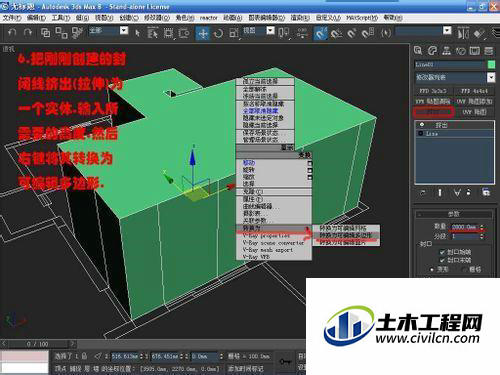Screen dimensions: 500x375
Task: Open the MAXScript menu
Action: 362,17
